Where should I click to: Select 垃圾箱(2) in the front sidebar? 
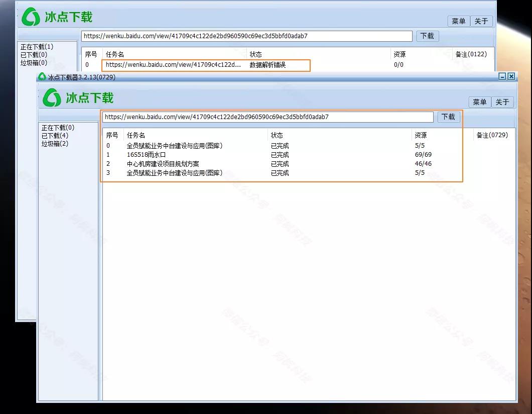click(55, 144)
